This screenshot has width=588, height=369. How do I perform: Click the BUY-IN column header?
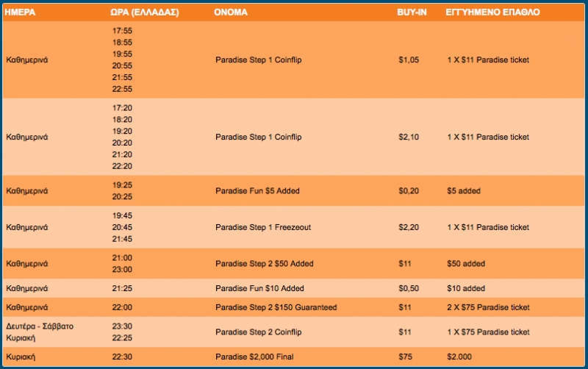coord(412,12)
